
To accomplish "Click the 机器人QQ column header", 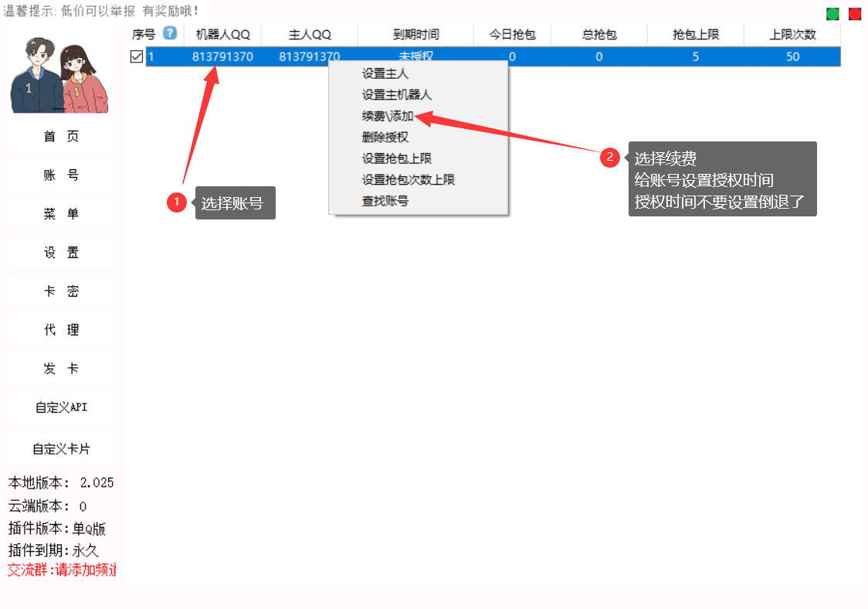I will click(222, 35).
